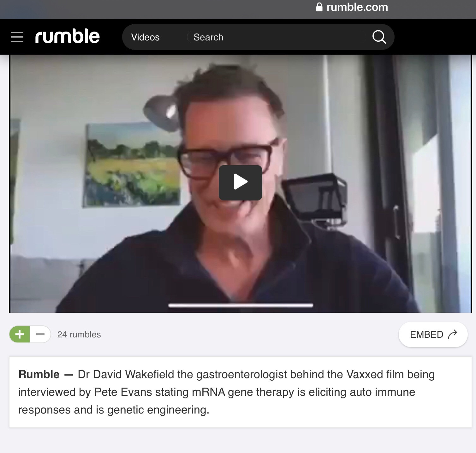
Task: Click the EMBED button
Action: [x=433, y=334]
